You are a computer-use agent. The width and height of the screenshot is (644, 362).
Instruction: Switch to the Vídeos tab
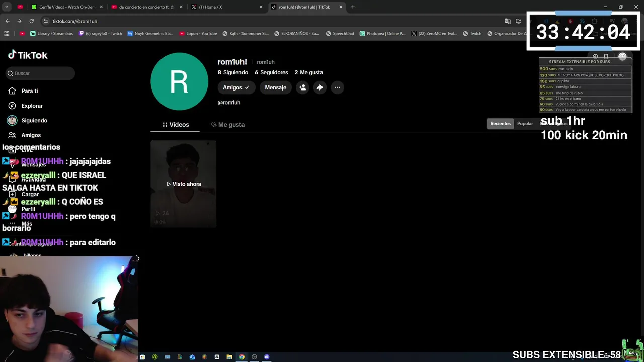[x=175, y=125]
